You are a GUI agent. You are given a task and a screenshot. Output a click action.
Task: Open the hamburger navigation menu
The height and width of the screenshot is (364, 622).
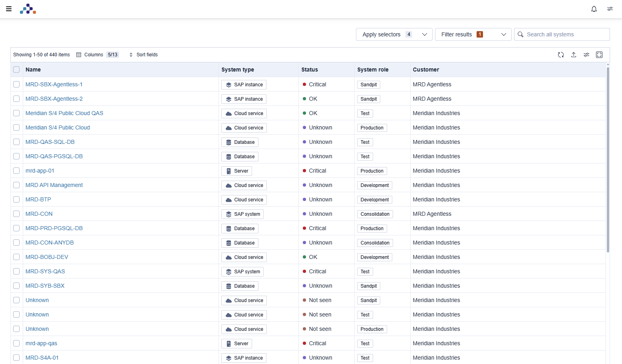9,8
